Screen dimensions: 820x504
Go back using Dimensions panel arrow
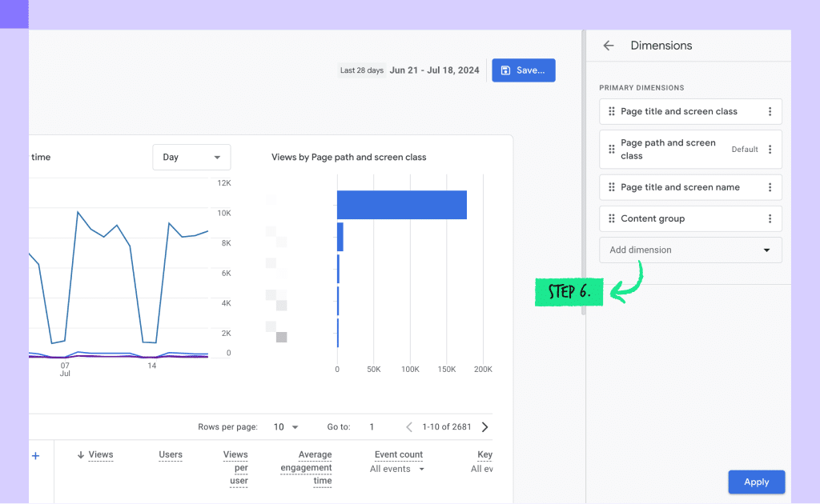pos(609,46)
